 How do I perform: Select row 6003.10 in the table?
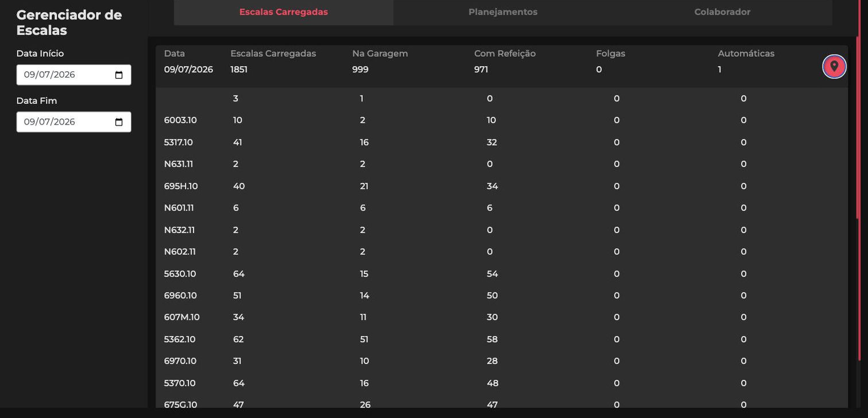[502, 121]
